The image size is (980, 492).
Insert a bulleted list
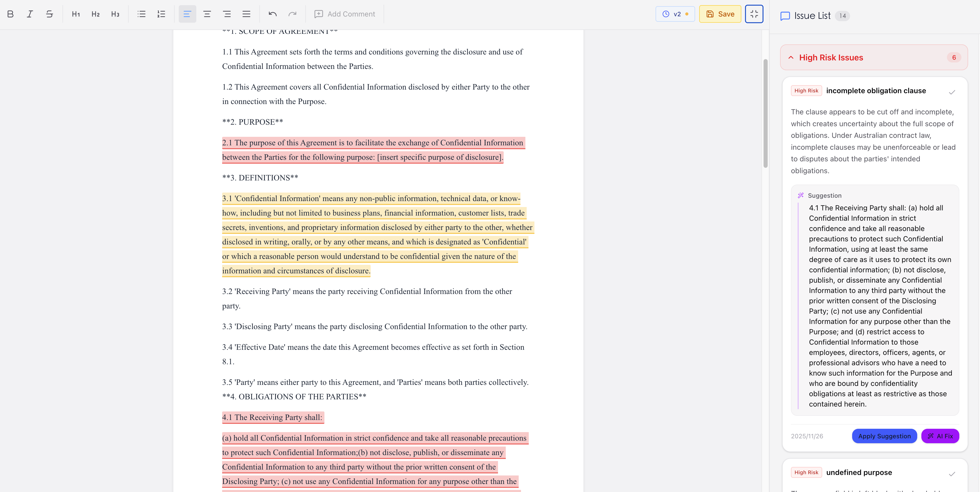pos(142,14)
